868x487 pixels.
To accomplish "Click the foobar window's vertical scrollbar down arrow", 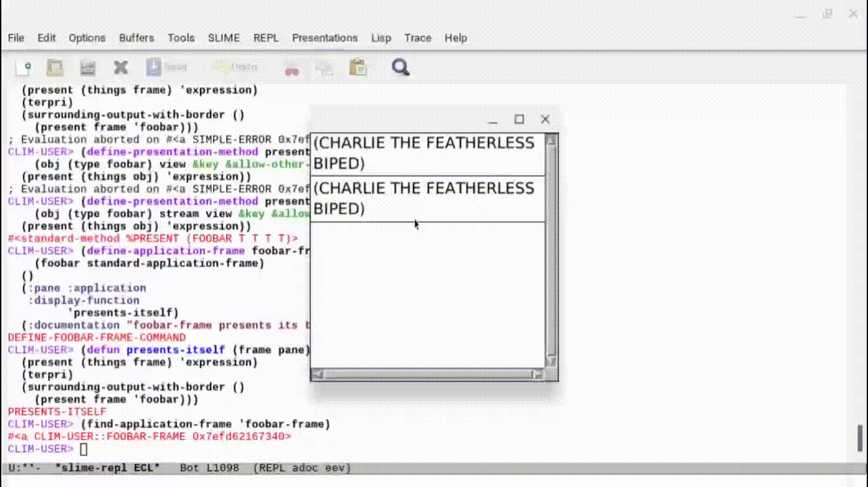I will coord(551,361).
